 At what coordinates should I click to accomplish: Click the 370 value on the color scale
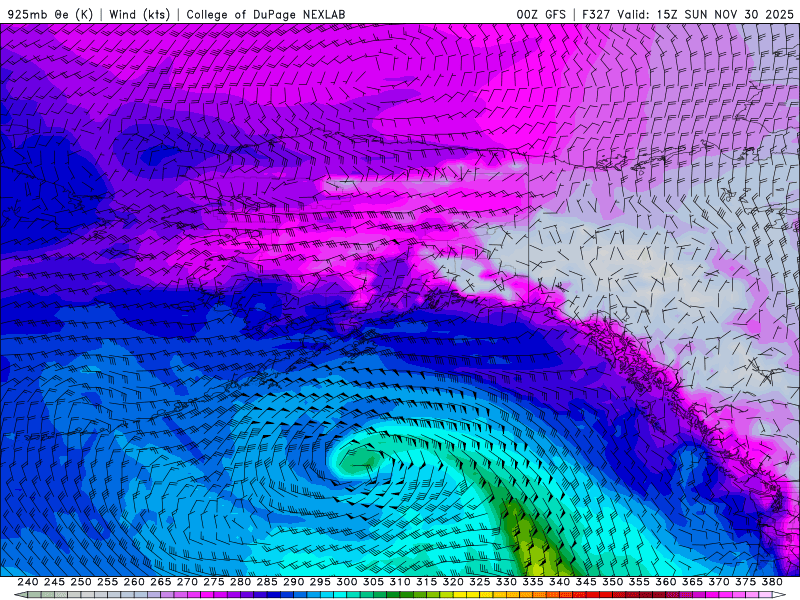[718, 582]
